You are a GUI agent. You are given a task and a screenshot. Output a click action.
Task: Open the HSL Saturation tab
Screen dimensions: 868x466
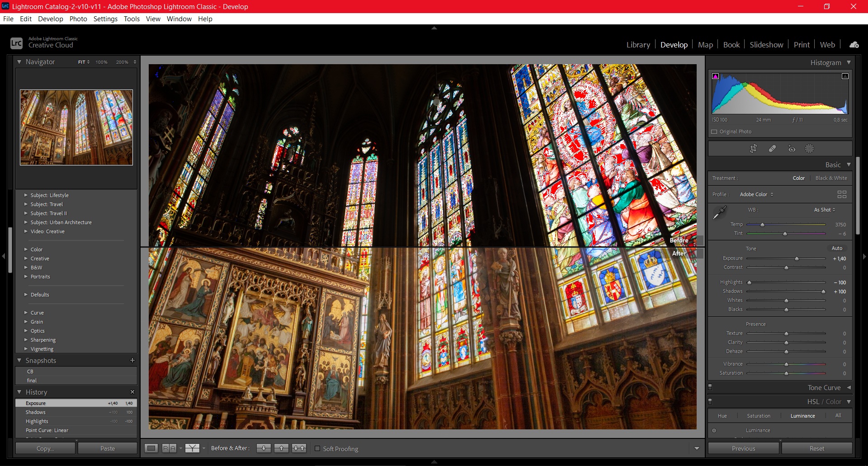point(759,416)
